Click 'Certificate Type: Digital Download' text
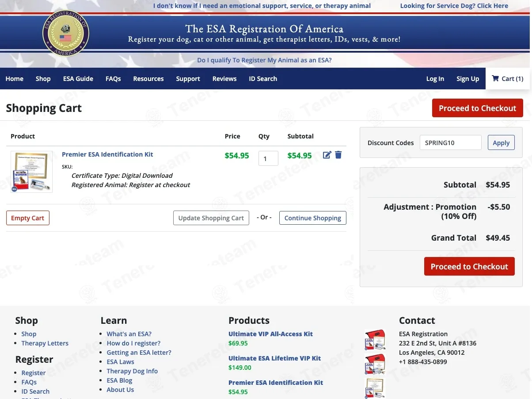The width and height of the screenshot is (532, 399). 122,176
